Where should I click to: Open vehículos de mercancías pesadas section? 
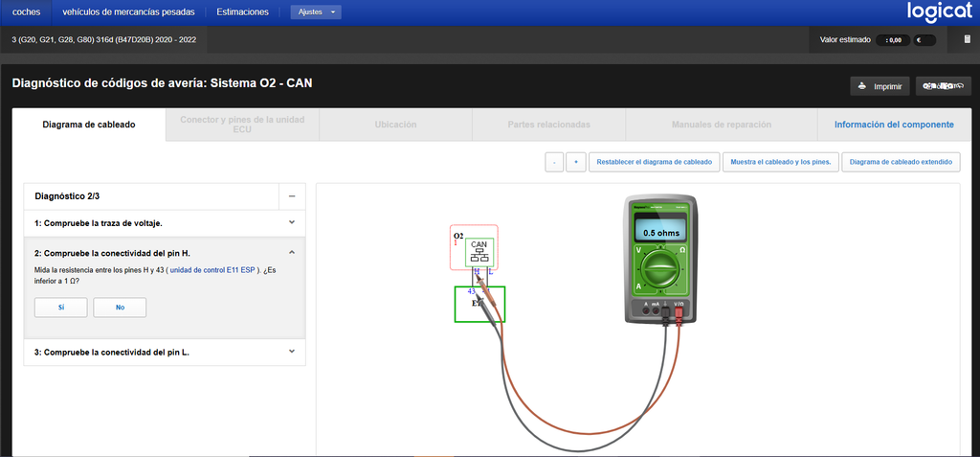tap(128, 11)
